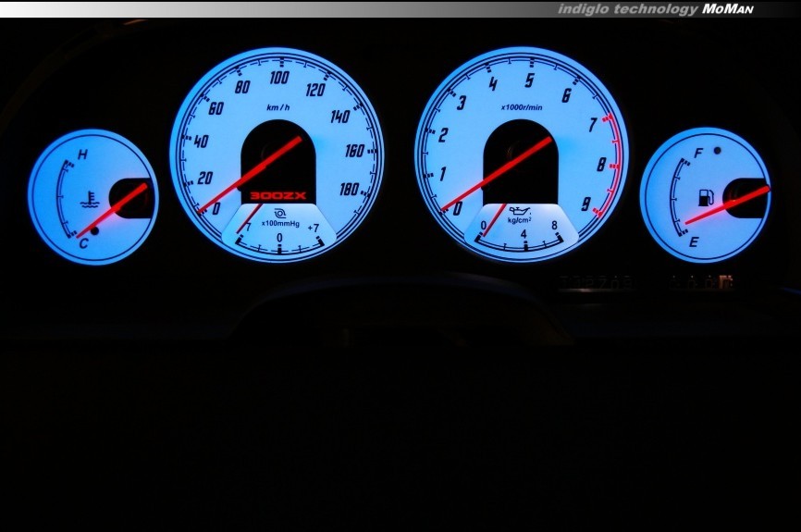
Task: Click the turbo boost icon
Action: 279,213
